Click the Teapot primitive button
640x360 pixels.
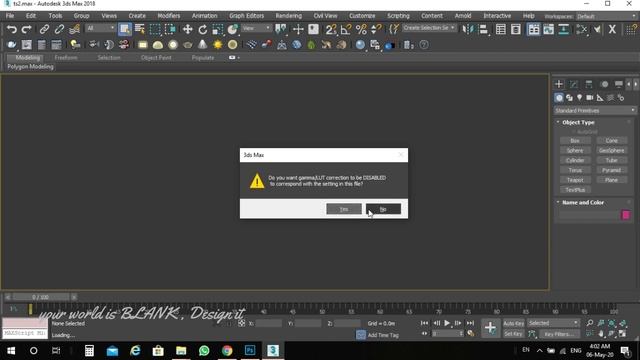coord(575,180)
